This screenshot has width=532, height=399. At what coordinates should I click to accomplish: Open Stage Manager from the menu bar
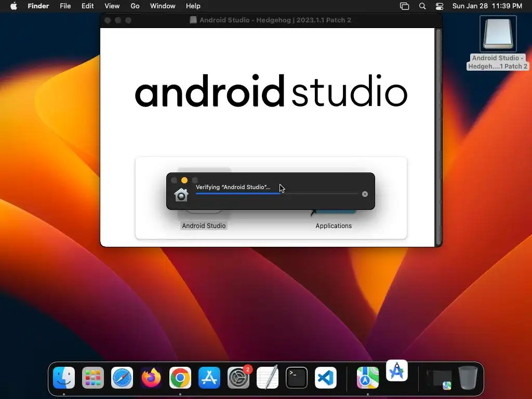point(404,6)
